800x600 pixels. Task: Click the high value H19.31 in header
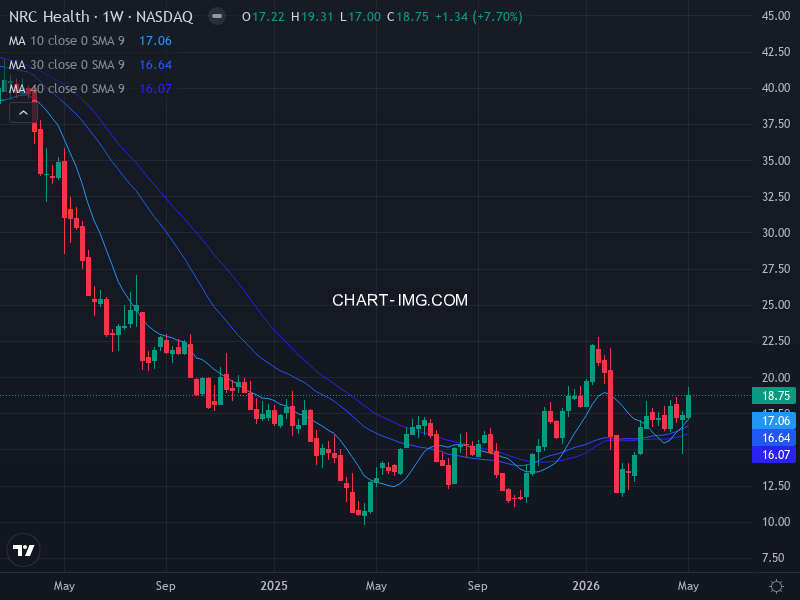tap(312, 17)
